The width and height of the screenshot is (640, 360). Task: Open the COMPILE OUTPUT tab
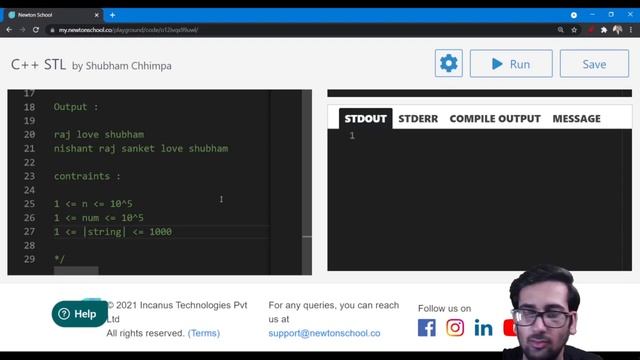tap(495, 119)
